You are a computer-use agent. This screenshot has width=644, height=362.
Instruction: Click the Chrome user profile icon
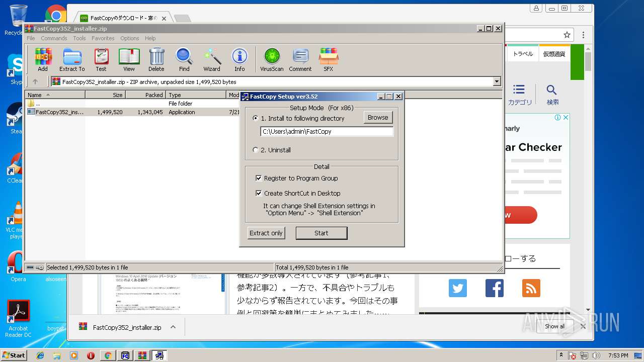[536, 8]
